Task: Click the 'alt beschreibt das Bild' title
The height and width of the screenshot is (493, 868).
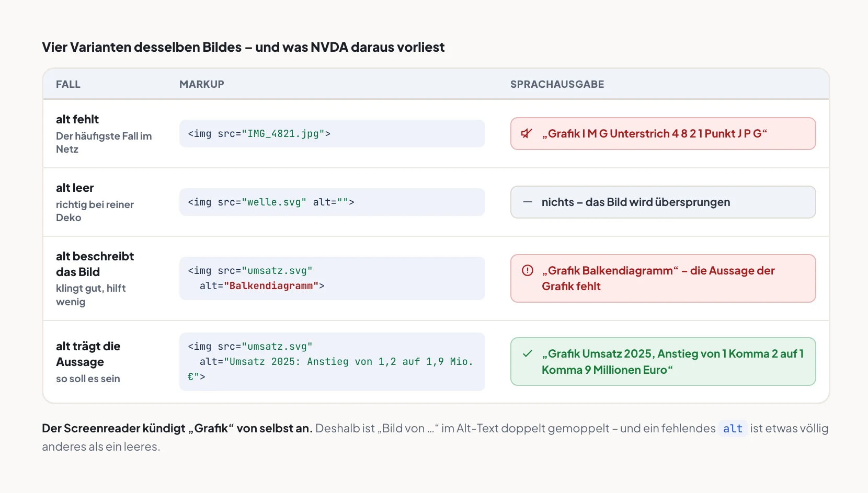Action: point(95,264)
